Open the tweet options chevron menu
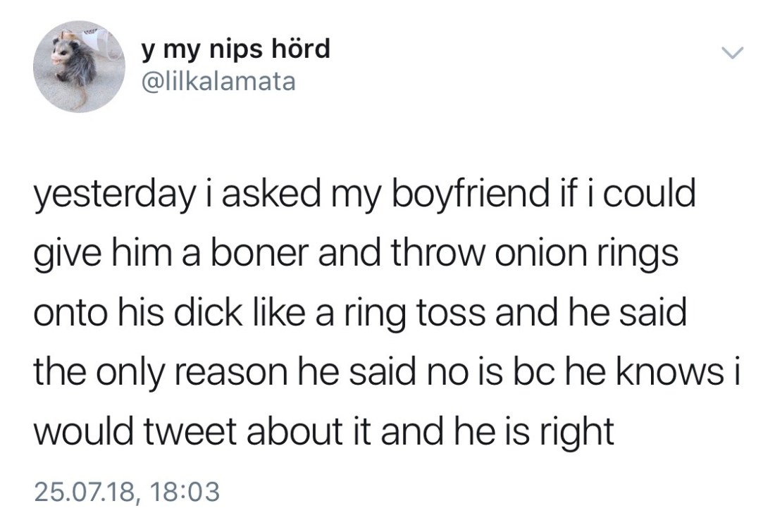The height and width of the screenshot is (532, 775). [732, 54]
